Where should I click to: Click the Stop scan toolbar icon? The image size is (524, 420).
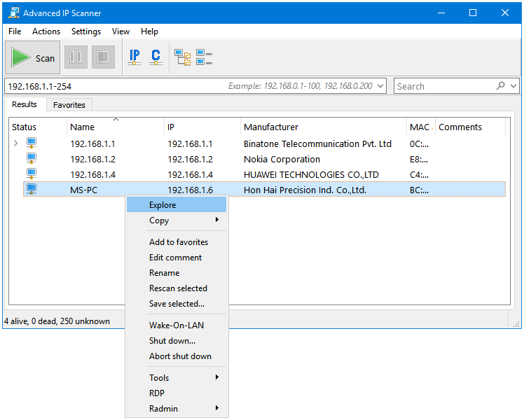pyautogui.click(x=103, y=57)
